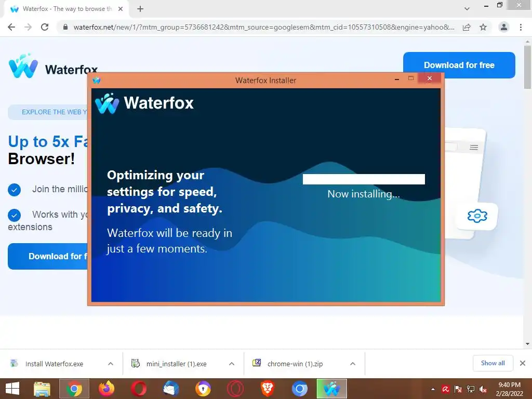
Task: Click the muted volume tray icon
Action: click(x=483, y=389)
